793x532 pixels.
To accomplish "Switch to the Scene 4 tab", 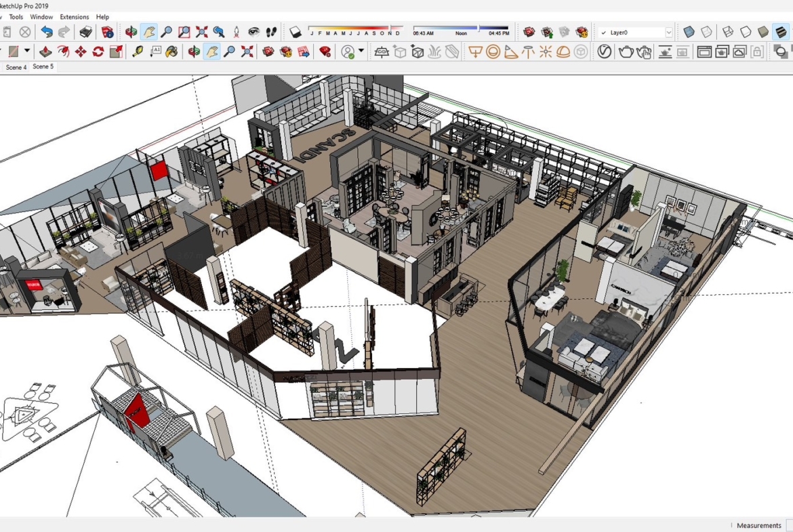I will (x=16, y=67).
